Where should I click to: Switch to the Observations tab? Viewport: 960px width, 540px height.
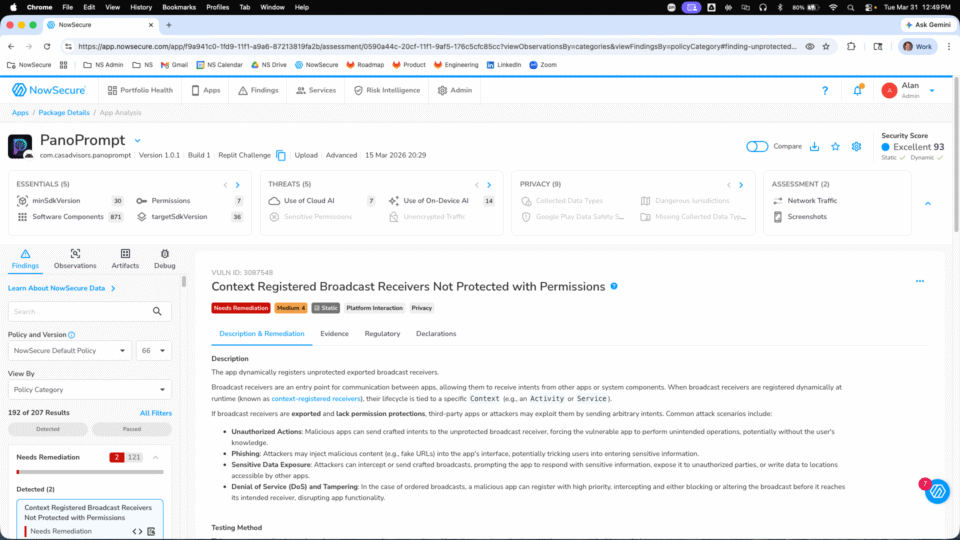click(x=75, y=259)
